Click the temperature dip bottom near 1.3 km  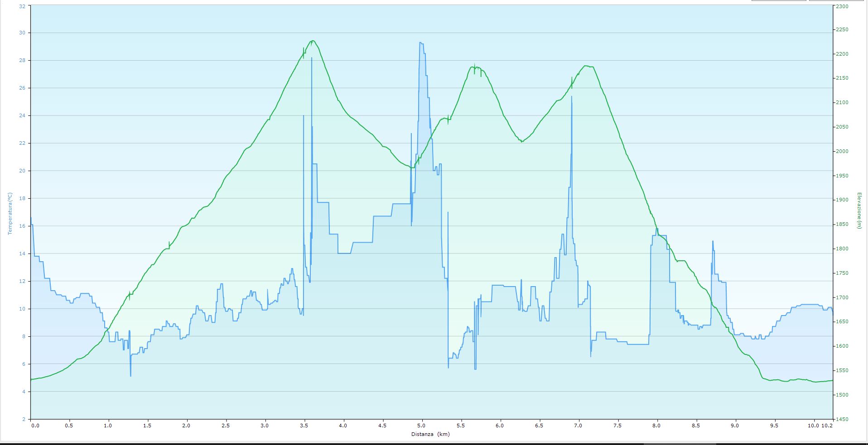click(130, 376)
